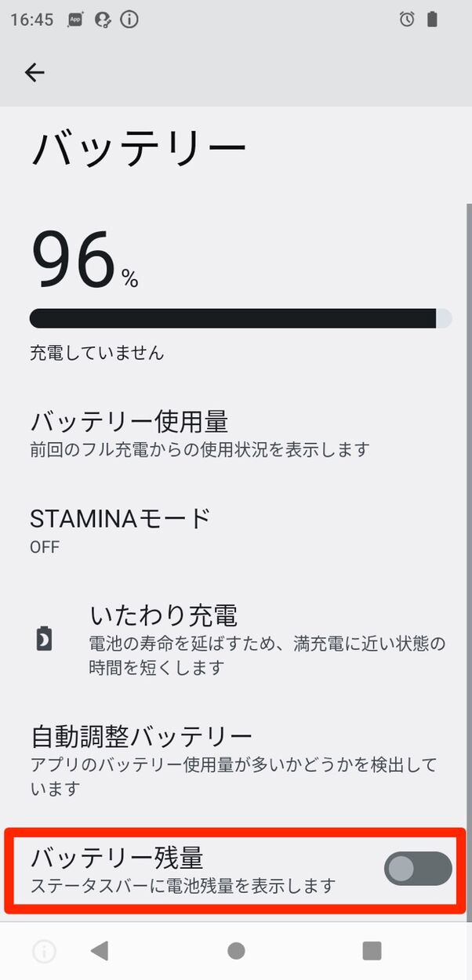Tap the dimmed info icon in navigation bar

(43, 952)
